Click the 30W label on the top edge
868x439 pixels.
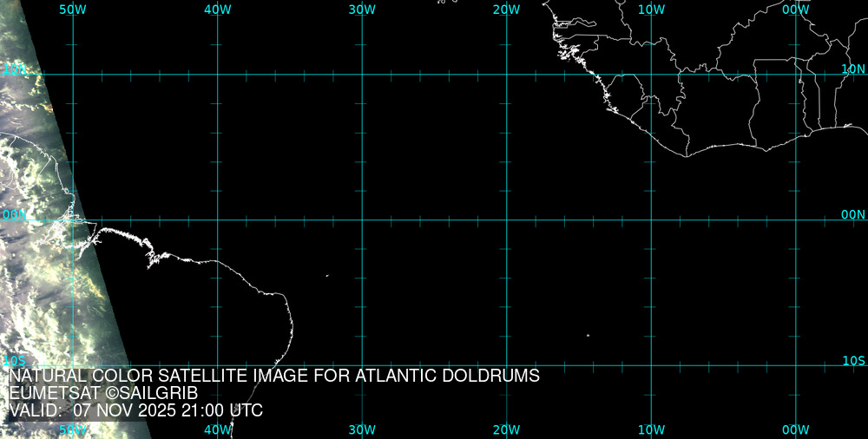click(362, 10)
